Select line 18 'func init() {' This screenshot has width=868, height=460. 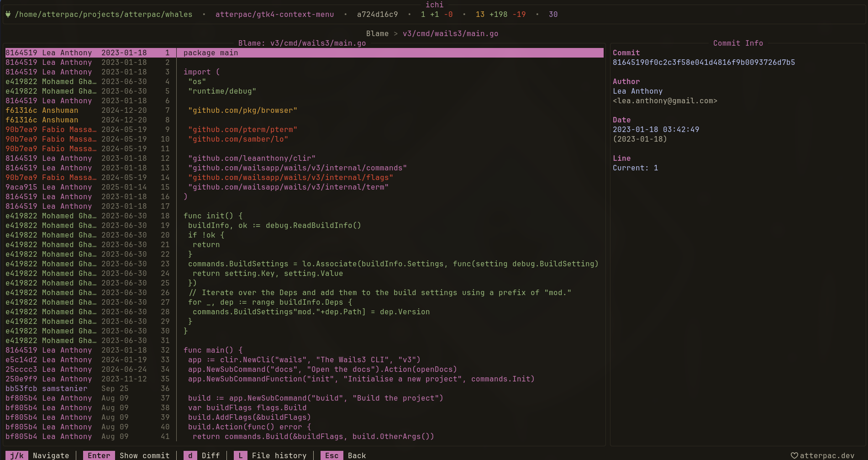coord(304,216)
